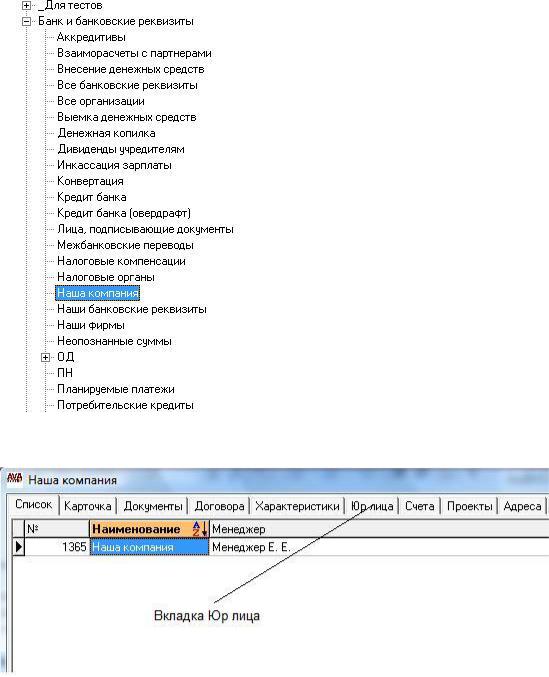The image size is (549, 677).
Task: Open the Проекты tab
Action: coord(470,506)
